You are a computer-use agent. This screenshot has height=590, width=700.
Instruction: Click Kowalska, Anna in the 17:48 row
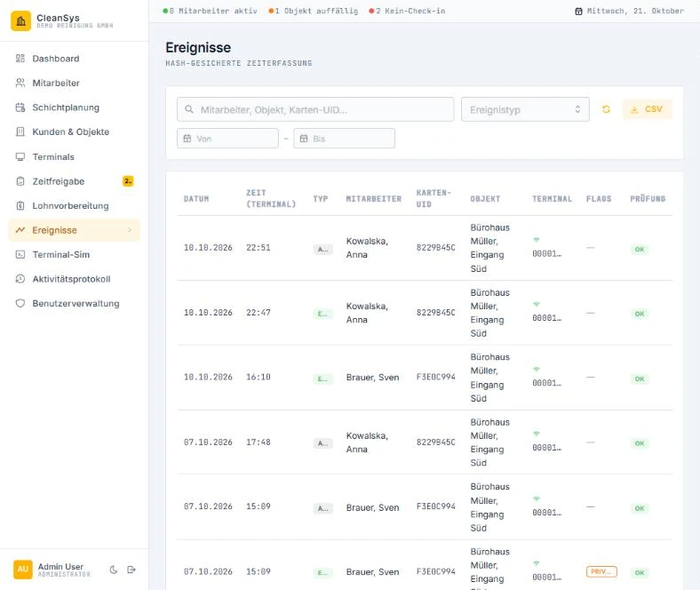pos(367,442)
